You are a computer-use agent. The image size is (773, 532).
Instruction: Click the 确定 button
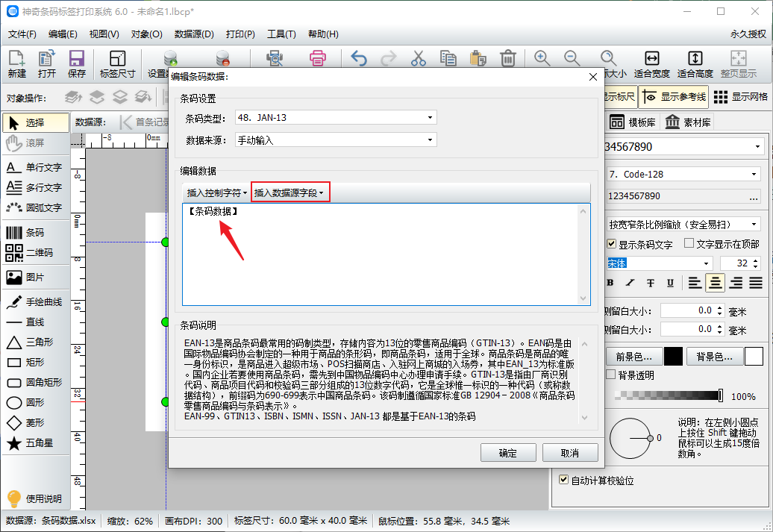click(x=507, y=453)
